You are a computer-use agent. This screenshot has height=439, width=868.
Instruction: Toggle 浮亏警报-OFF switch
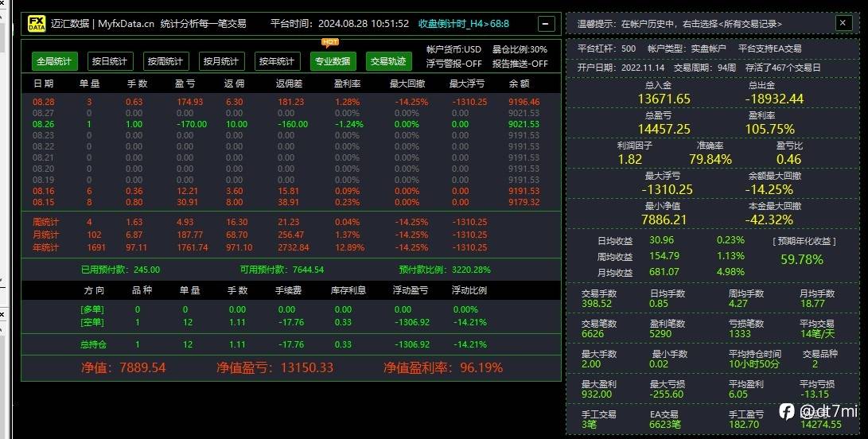pos(454,64)
